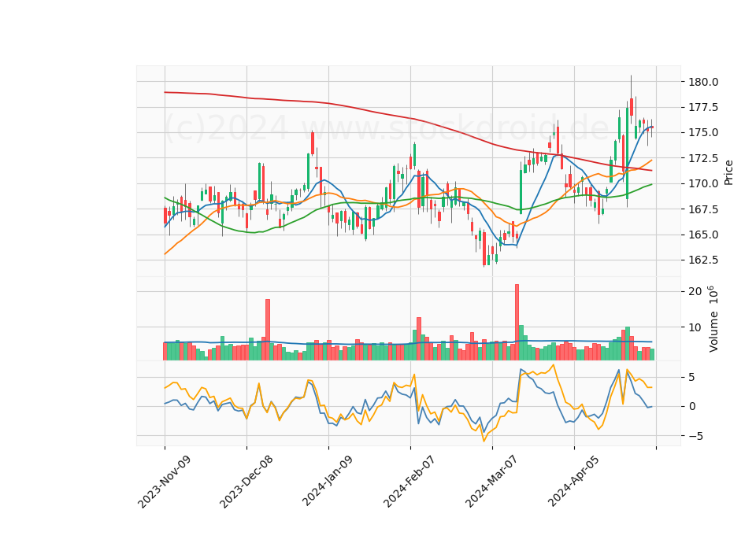The width and height of the screenshot is (756, 543).
Task: Click the 2024-Apr-05 date label
Action: click(x=573, y=480)
